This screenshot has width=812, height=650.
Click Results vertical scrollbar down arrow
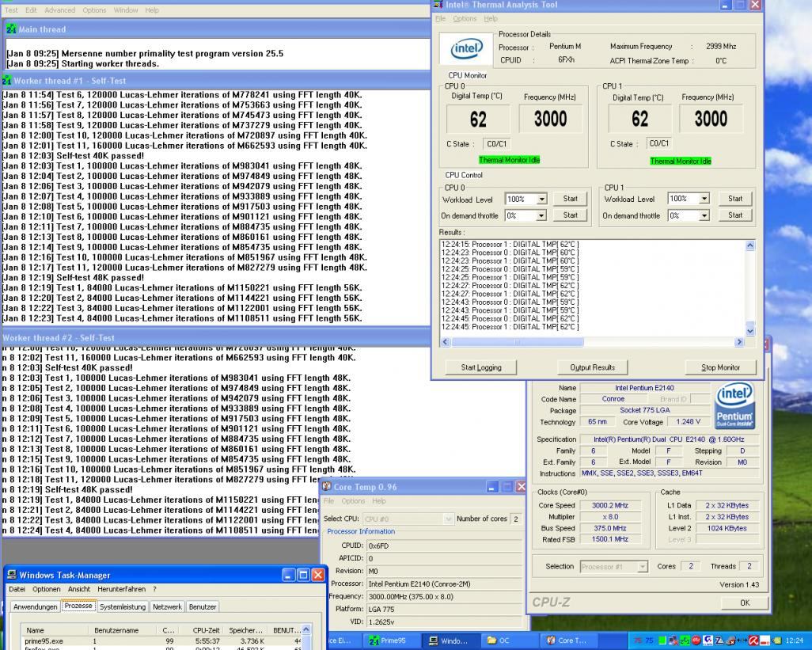point(749,330)
